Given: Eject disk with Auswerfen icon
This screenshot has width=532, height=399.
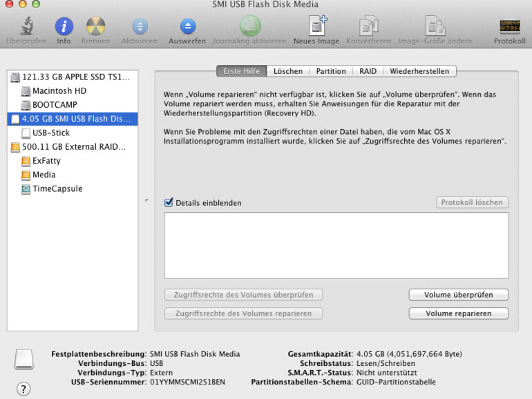Looking at the screenshot, I should click(x=188, y=26).
